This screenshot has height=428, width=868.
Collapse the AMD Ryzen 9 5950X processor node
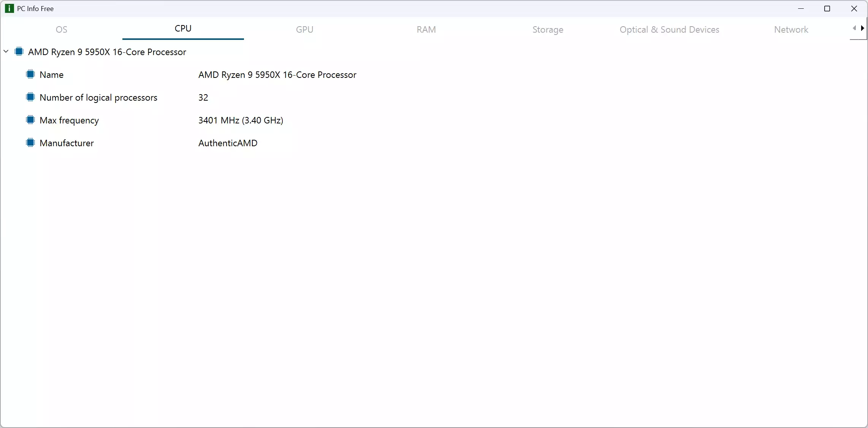[6, 51]
